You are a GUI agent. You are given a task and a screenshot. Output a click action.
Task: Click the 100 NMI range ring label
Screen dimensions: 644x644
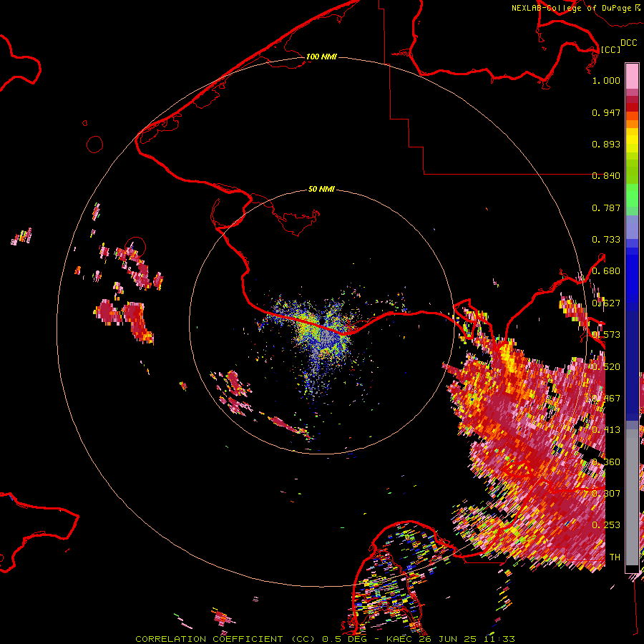pos(321,57)
